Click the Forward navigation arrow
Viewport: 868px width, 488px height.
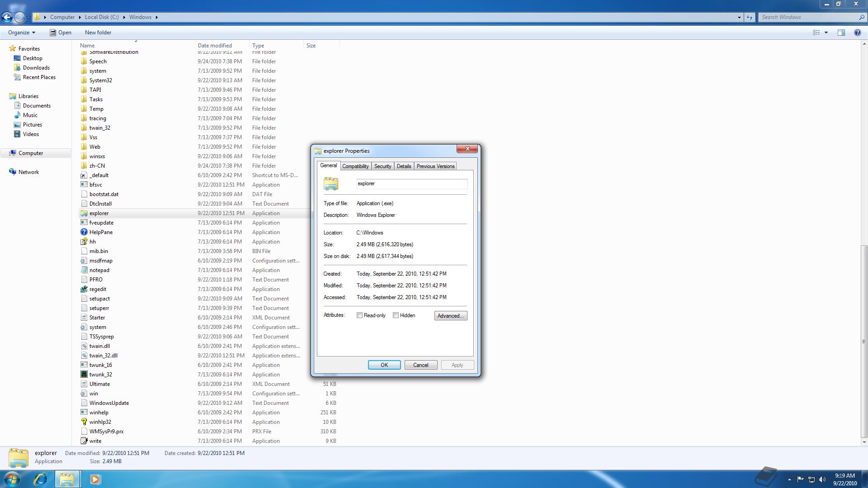click(x=19, y=17)
